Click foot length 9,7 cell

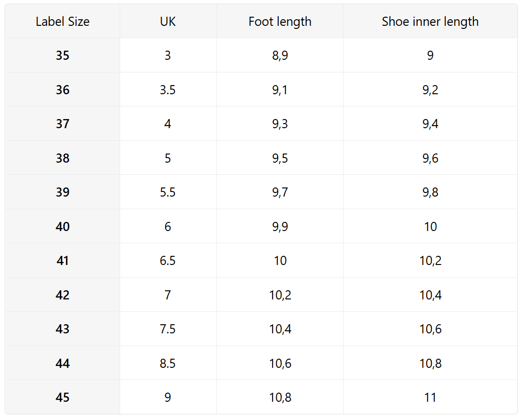click(x=280, y=193)
